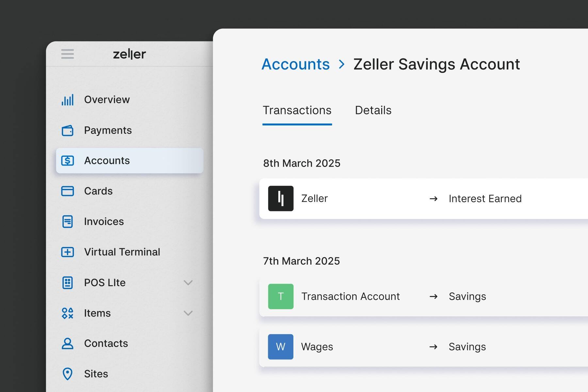Click the Payments wallet icon
Image resolution: width=588 pixels, height=392 pixels.
(x=68, y=130)
